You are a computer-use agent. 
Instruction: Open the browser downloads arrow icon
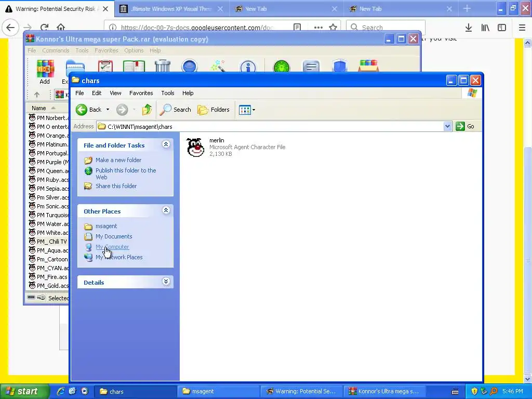coord(469,28)
